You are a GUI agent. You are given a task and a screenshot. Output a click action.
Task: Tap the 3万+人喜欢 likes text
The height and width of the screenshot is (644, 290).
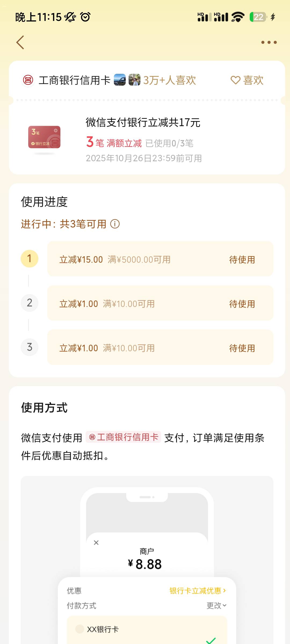169,80
